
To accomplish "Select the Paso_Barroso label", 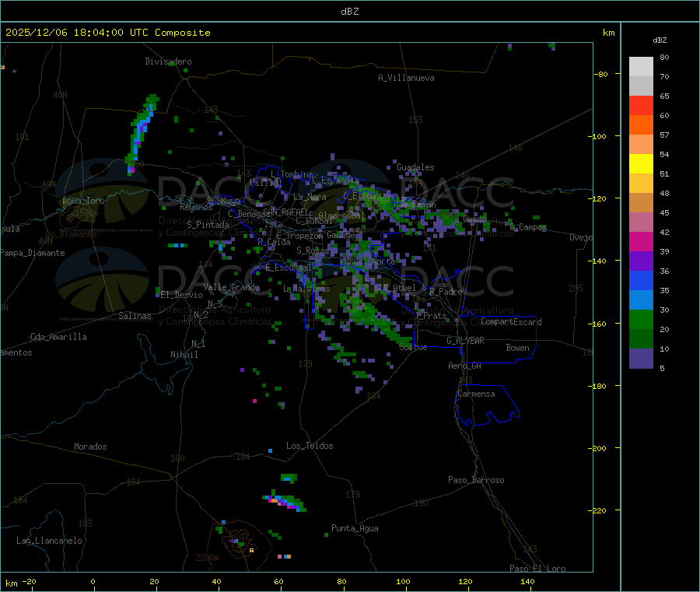I will tap(476, 480).
